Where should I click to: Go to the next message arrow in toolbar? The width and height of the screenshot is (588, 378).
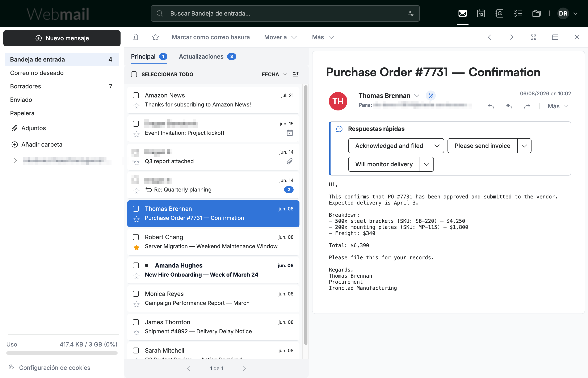[511, 37]
